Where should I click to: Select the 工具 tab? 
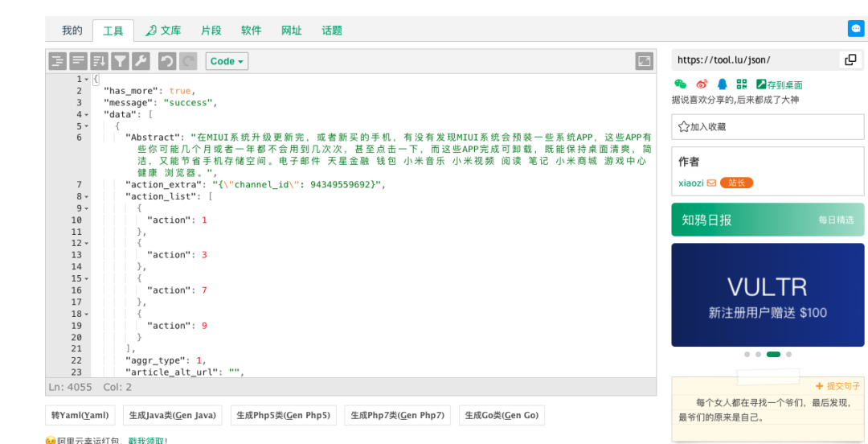coord(113,31)
